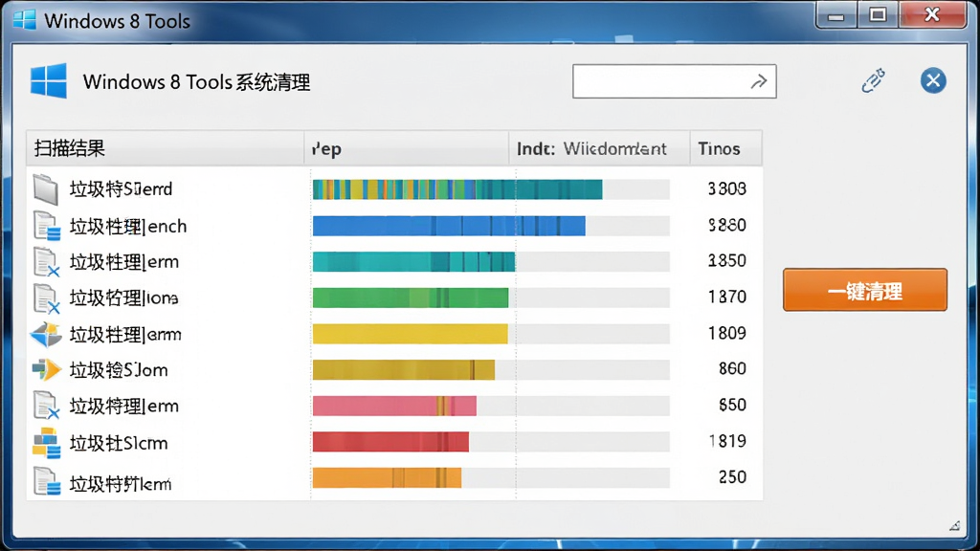Image resolution: width=980 pixels, height=551 pixels.
Task: Click the 'Pep' column header
Action: [406, 148]
